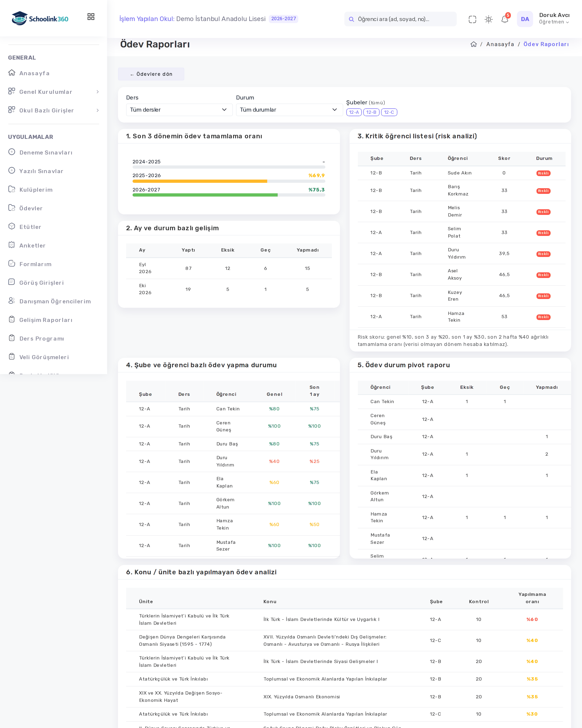The image size is (582, 728).
Task: Click Anasayfa breadcrumb link
Action: point(500,44)
